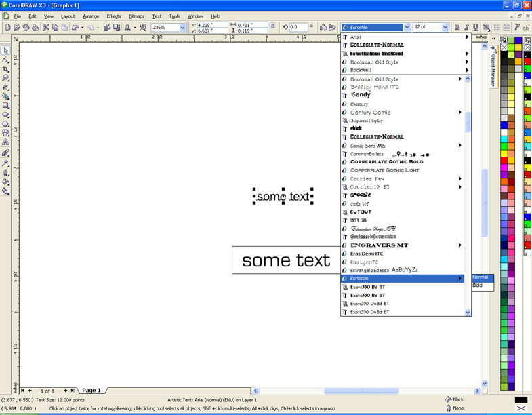Open Format Text dialog with F icon

(x=517, y=28)
